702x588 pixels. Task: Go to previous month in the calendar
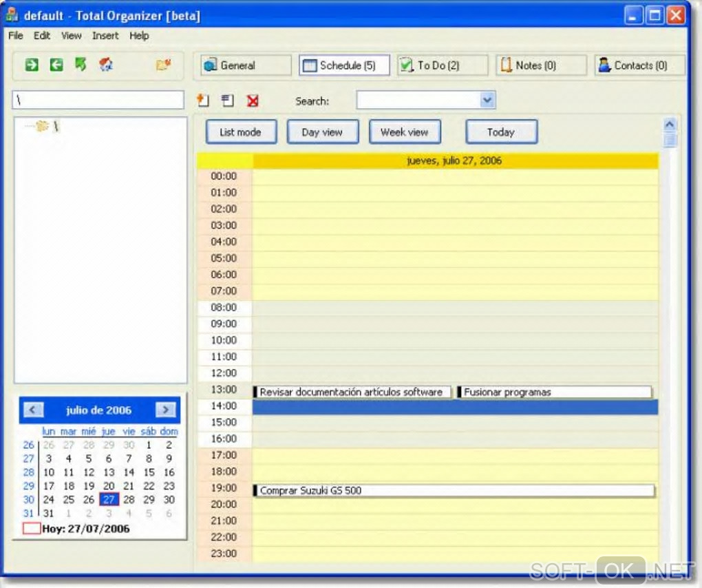coord(33,410)
